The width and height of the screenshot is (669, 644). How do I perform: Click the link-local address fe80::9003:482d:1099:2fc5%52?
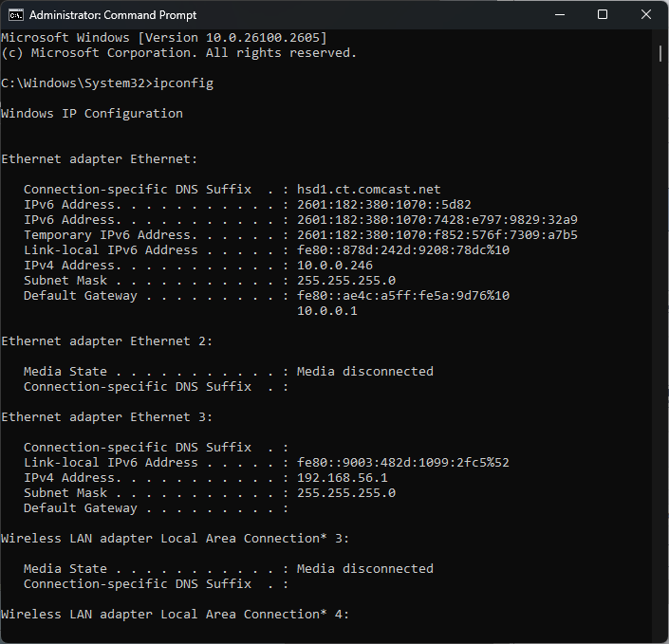coord(402,463)
